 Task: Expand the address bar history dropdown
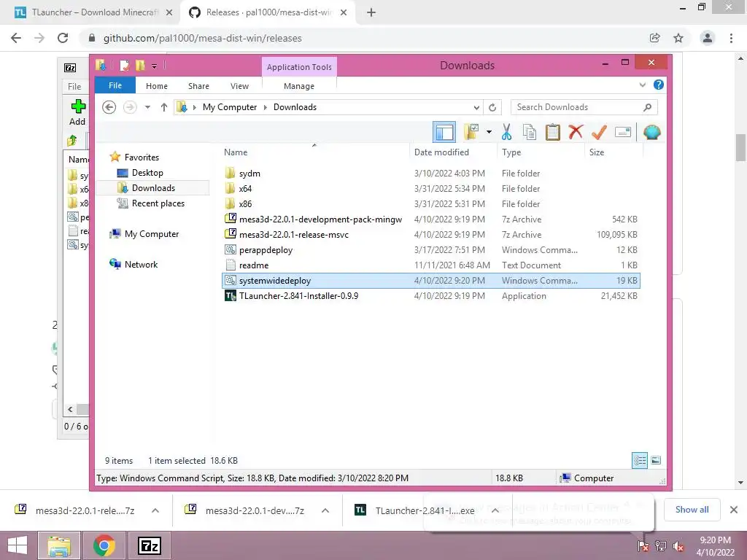click(x=476, y=107)
